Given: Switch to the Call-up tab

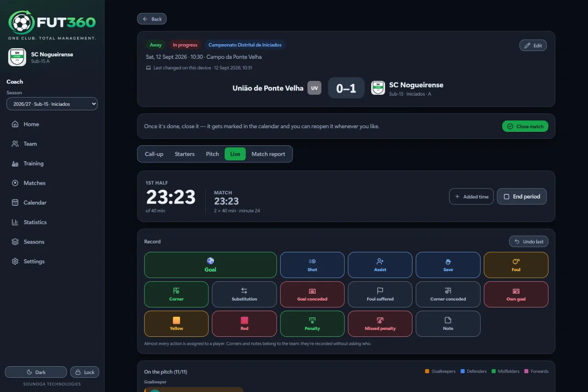Looking at the screenshot, I should (154, 154).
